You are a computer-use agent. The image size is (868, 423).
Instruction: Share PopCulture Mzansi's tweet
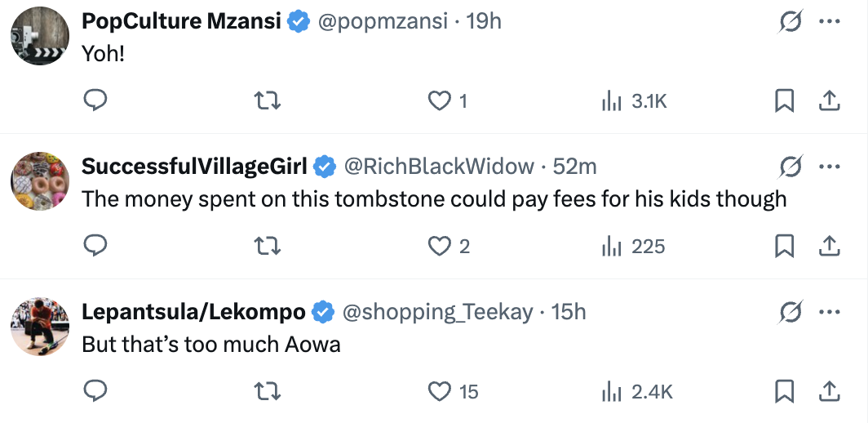829,100
